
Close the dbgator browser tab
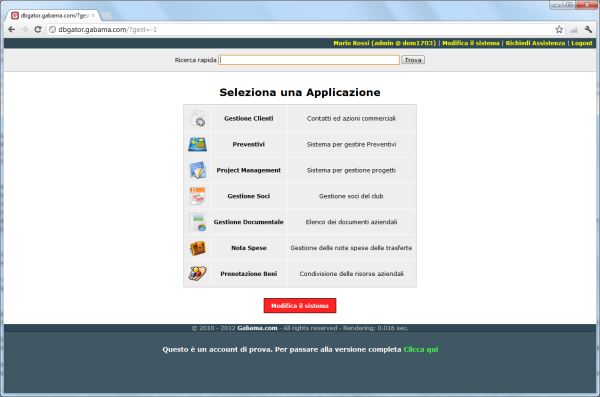93,16
